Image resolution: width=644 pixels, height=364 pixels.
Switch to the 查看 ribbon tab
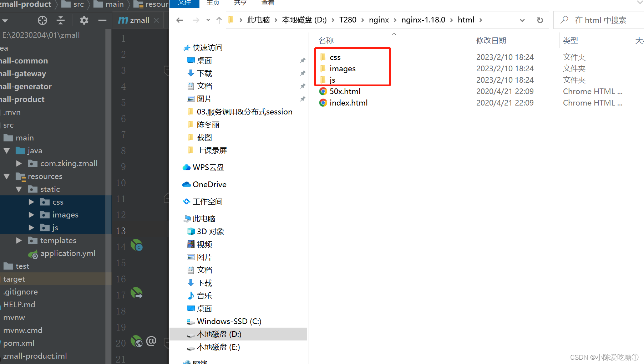267,3
